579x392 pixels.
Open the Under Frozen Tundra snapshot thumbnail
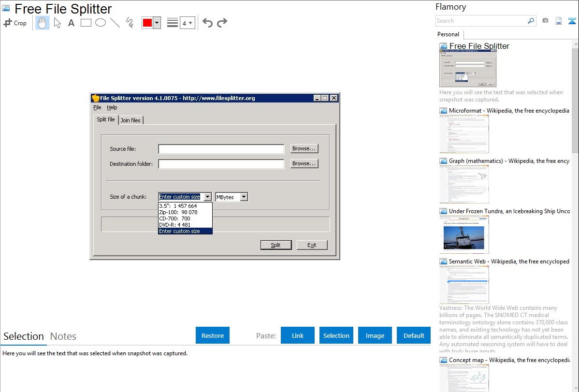click(x=464, y=234)
